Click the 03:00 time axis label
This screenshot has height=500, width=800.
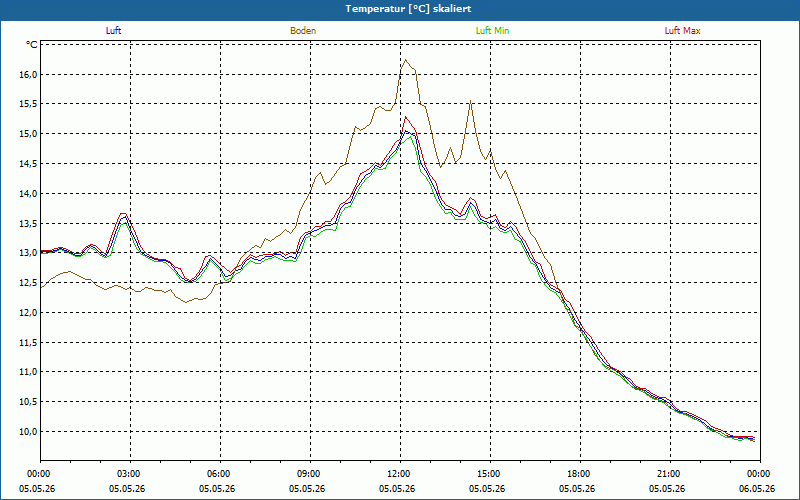coord(130,474)
